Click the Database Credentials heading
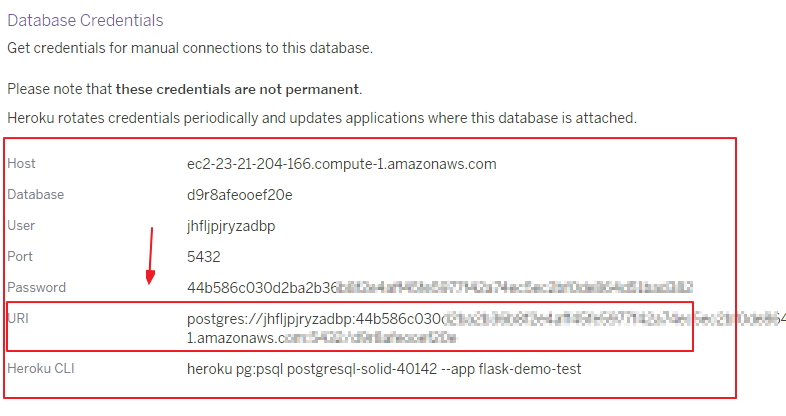This screenshot has width=786, height=416. click(x=85, y=21)
